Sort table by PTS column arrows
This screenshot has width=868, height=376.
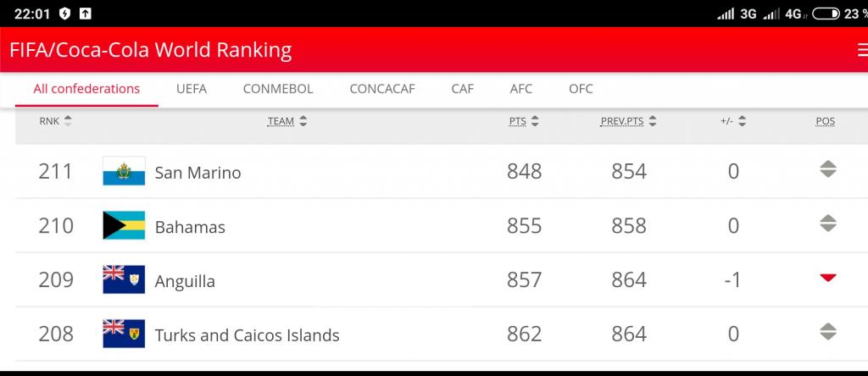[535, 121]
